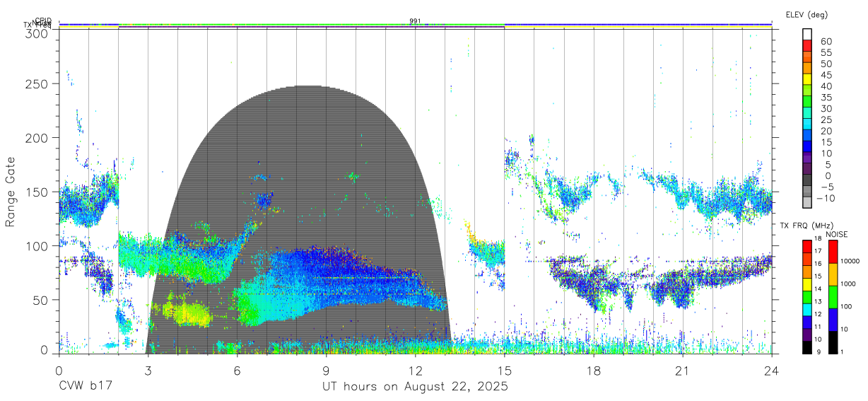Pick the cyan swatch in the TX FRQ colorbar
This screenshot has width=868, height=401.
(807, 311)
